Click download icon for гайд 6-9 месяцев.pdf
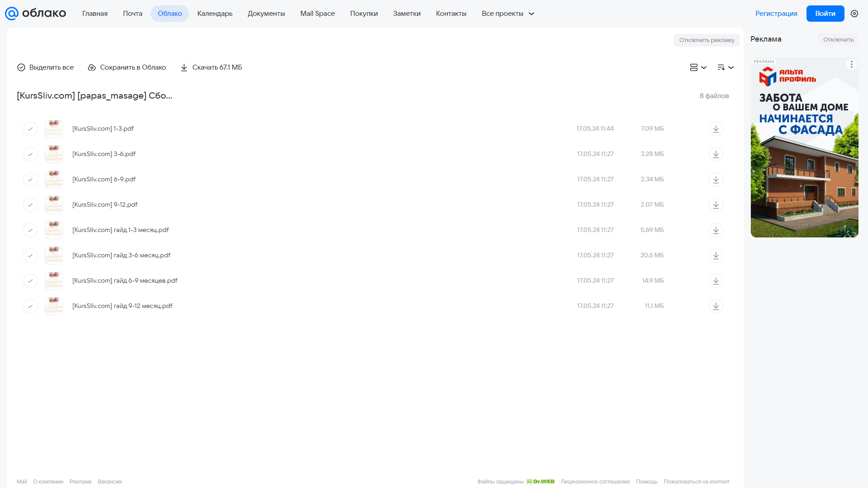This screenshot has height=488, width=868. tap(716, 281)
